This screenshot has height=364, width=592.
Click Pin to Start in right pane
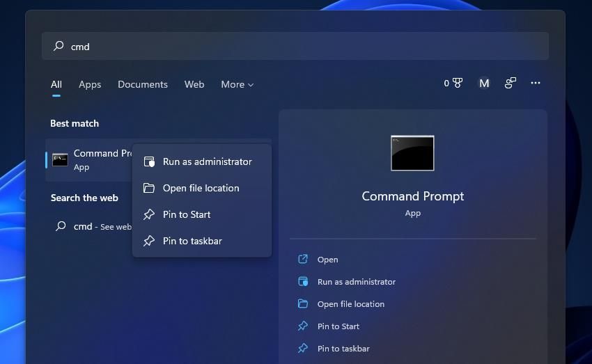[x=338, y=326]
